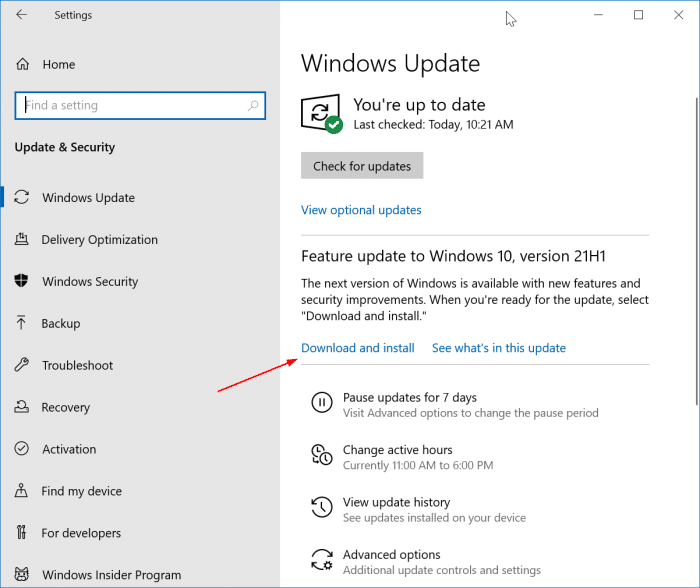This screenshot has width=700, height=588.
Task: Click the active hours clock icon
Action: click(x=321, y=455)
